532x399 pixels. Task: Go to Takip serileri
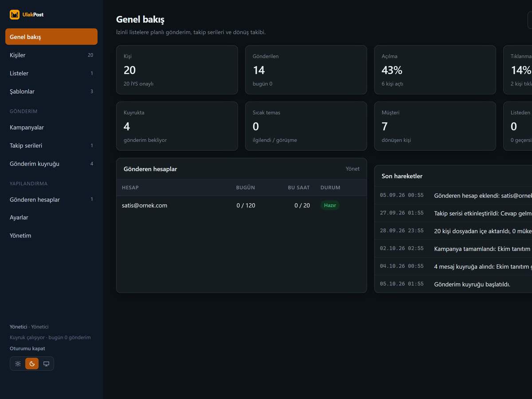click(51, 145)
